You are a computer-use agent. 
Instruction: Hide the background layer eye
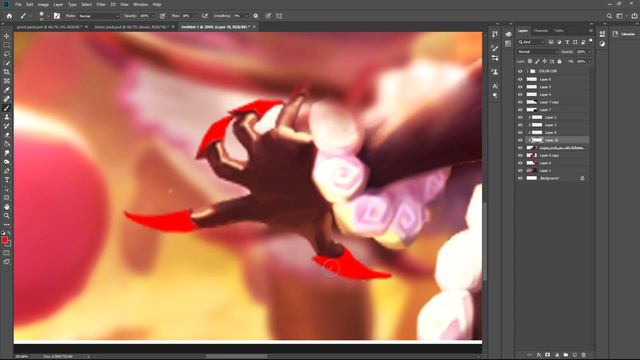[520, 178]
